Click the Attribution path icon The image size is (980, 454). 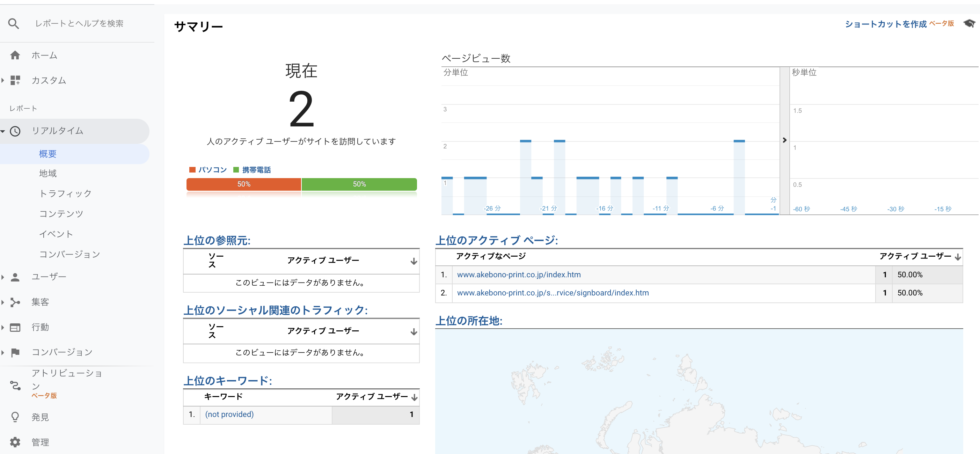(x=15, y=386)
